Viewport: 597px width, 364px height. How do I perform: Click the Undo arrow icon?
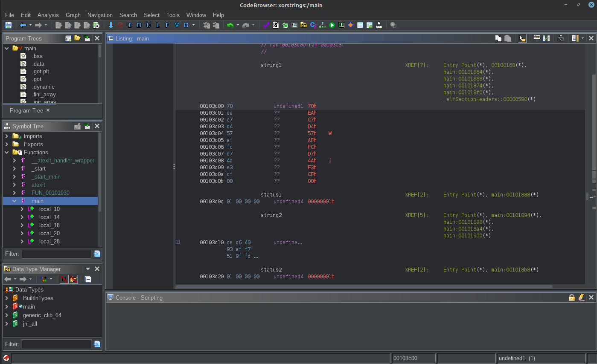point(230,25)
